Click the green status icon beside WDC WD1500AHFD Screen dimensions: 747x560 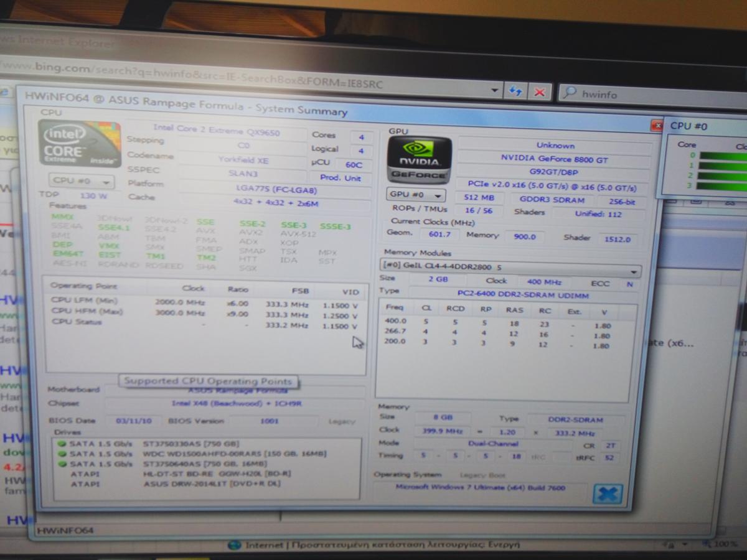click(x=61, y=454)
